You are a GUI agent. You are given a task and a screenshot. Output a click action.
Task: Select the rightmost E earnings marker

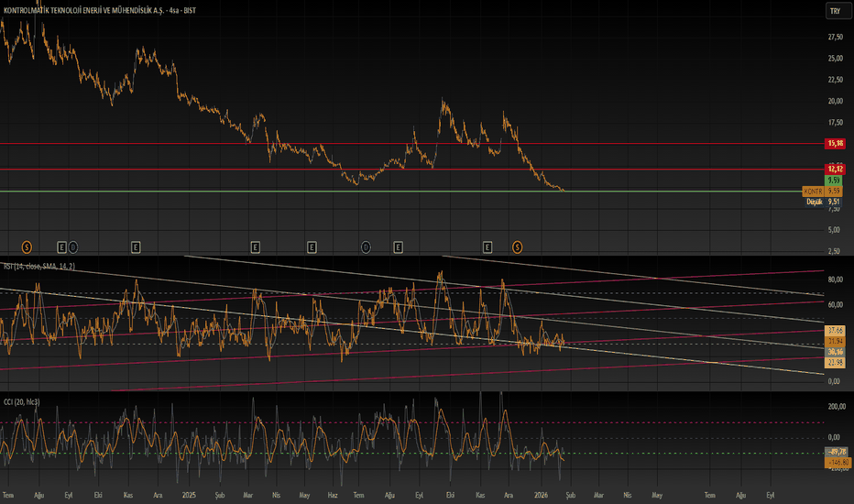[487, 247]
